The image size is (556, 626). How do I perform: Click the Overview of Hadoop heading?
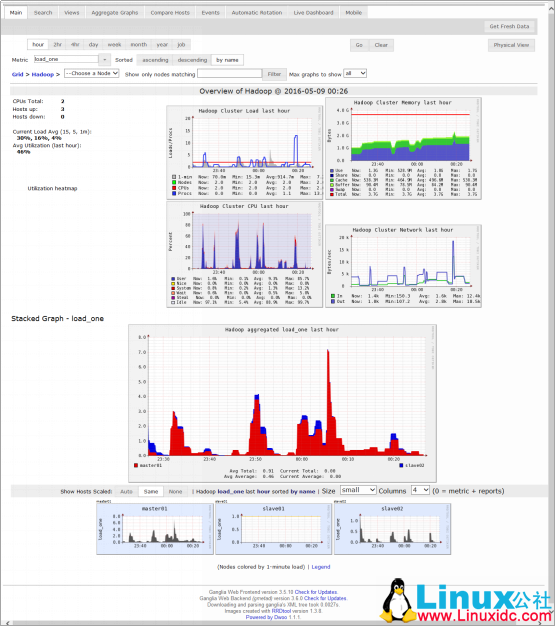tap(273, 91)
